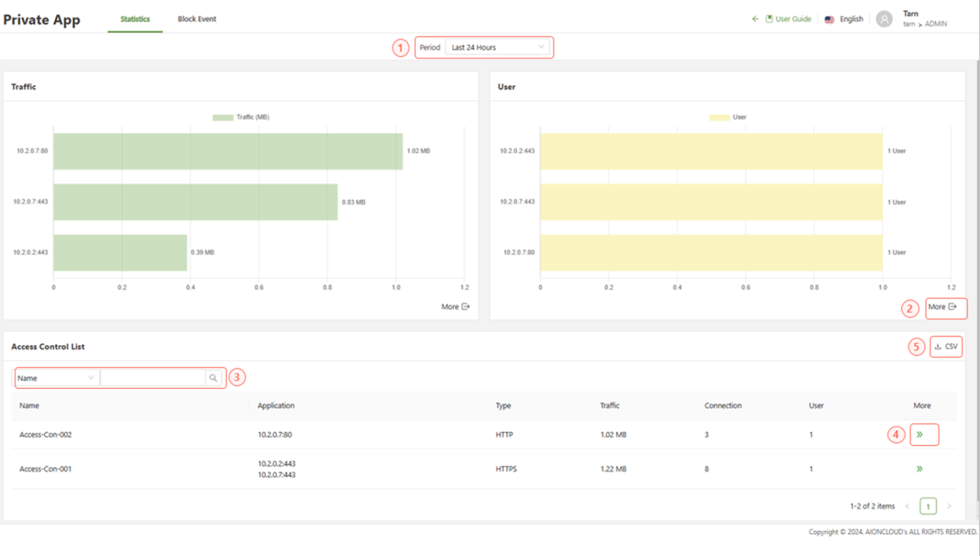Download the access list as CSV
The height and width of the screenshot is (556, 980).
[946, 347]
